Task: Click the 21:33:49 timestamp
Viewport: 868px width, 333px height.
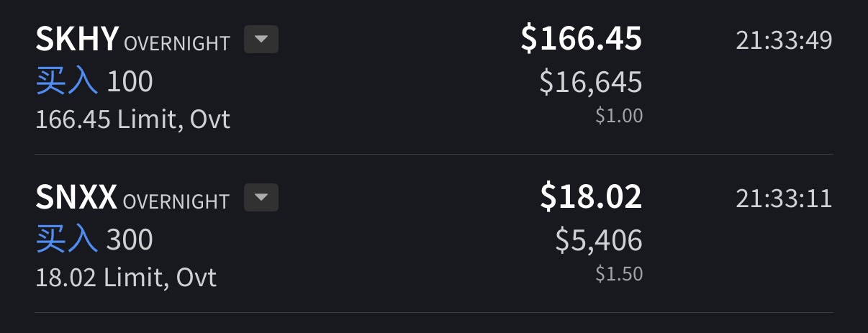Action: pos(784,40)
